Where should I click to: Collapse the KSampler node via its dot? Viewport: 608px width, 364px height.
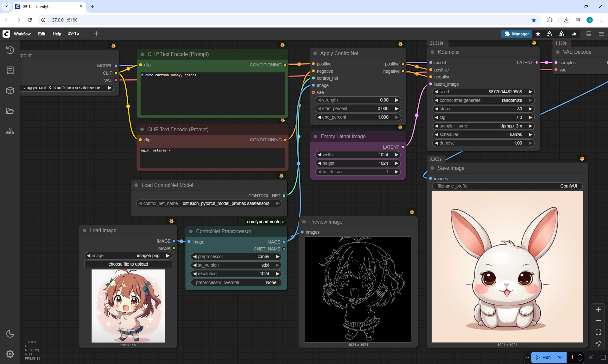tap(433, 52)
